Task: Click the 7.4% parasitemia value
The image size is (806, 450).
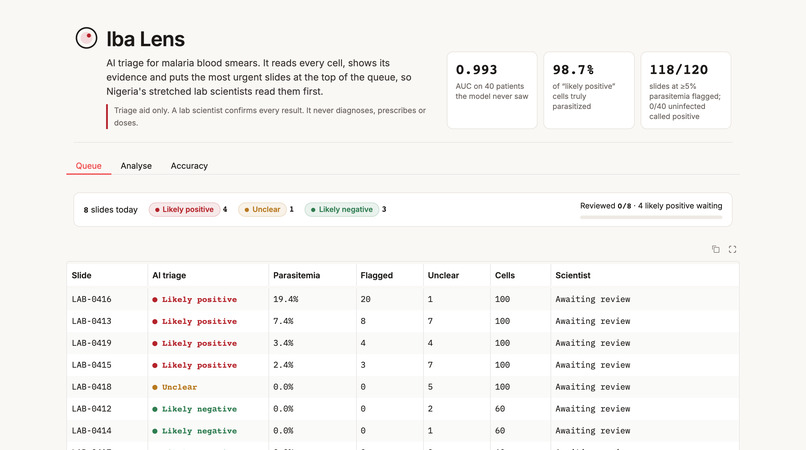Action: pyautogui.click(x=283, y=321)
